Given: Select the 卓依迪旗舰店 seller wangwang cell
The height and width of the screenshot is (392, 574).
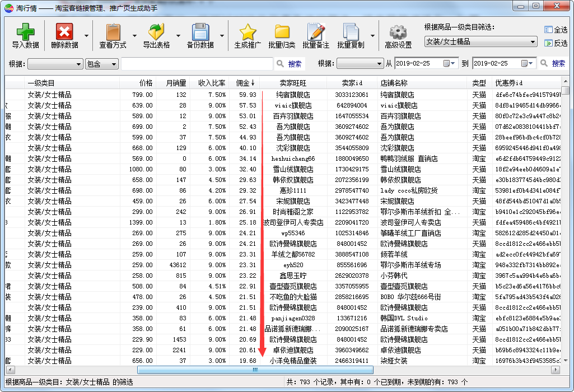Looking at the screenshot, I should point(293,350).
